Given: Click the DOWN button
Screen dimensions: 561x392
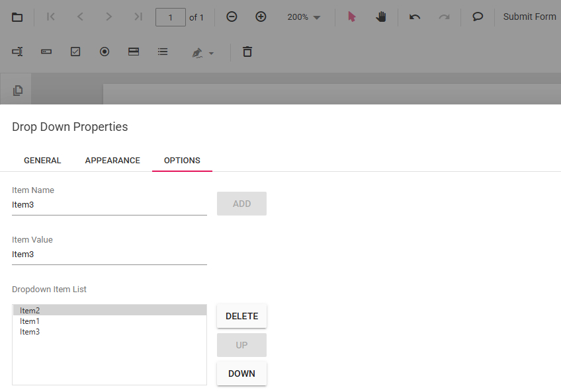Looking at the screenshot, I should point(242,373).
